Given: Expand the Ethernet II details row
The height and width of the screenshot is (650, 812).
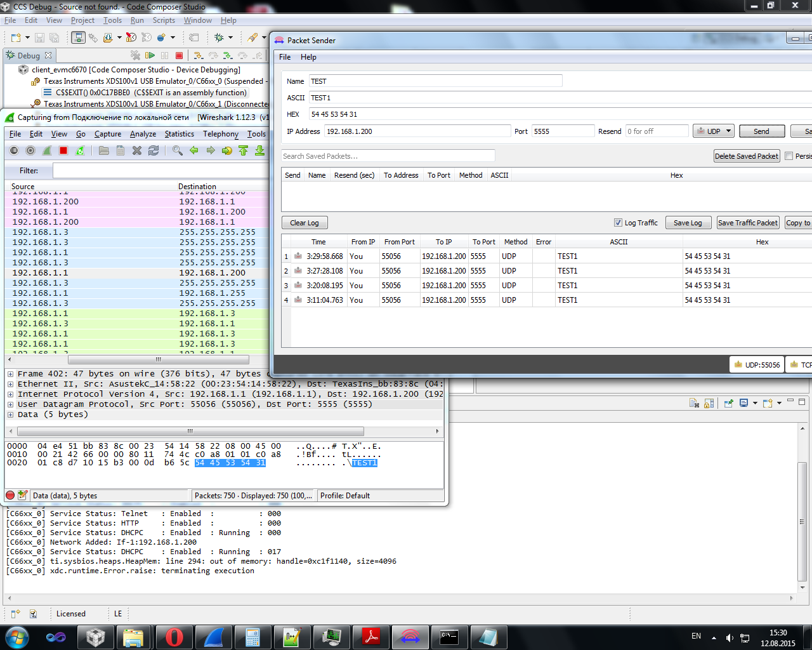Looking at the screenshot, I should pyautogui.click(x=10, y=384).
